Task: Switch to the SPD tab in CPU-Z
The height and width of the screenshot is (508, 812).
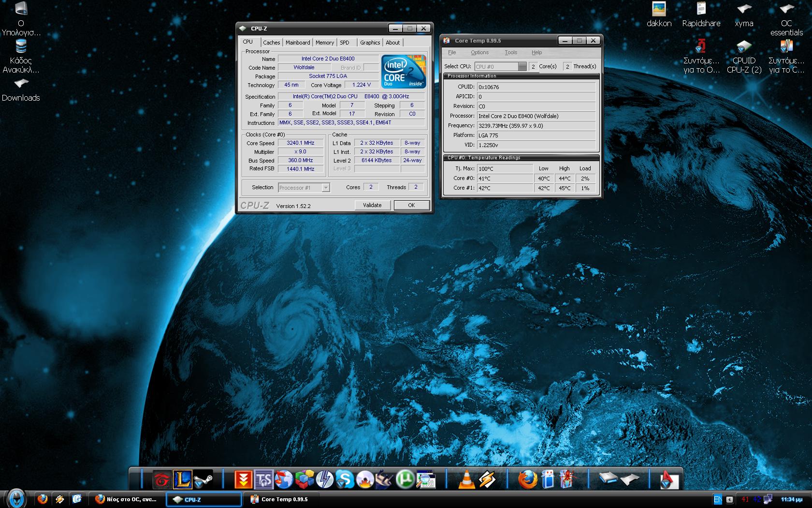Action: point(345,43)
